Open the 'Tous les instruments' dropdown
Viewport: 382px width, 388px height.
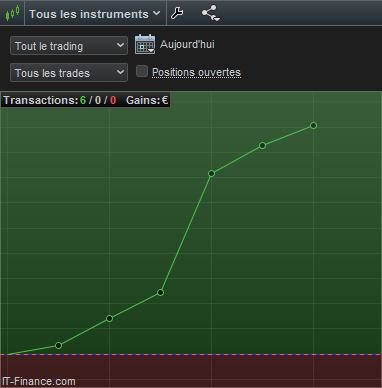[x=95, y=14]
